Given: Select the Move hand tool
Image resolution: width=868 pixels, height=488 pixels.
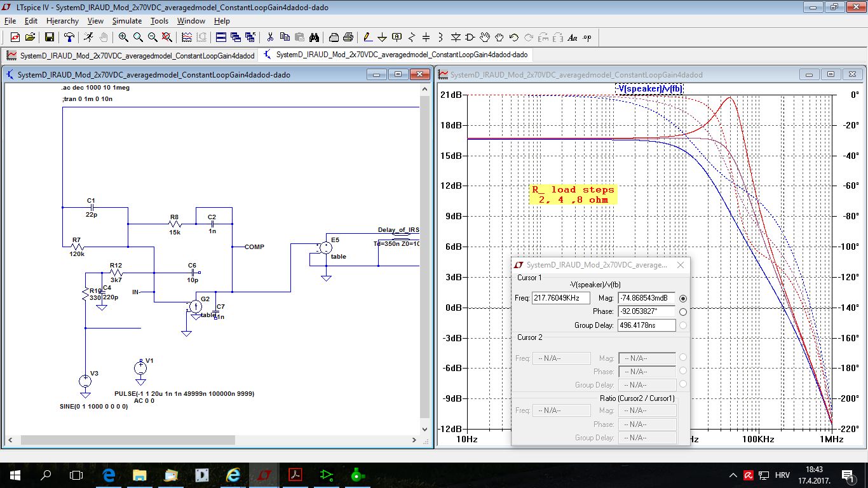Looking at the screenshot, I should (x=485, y=37).
